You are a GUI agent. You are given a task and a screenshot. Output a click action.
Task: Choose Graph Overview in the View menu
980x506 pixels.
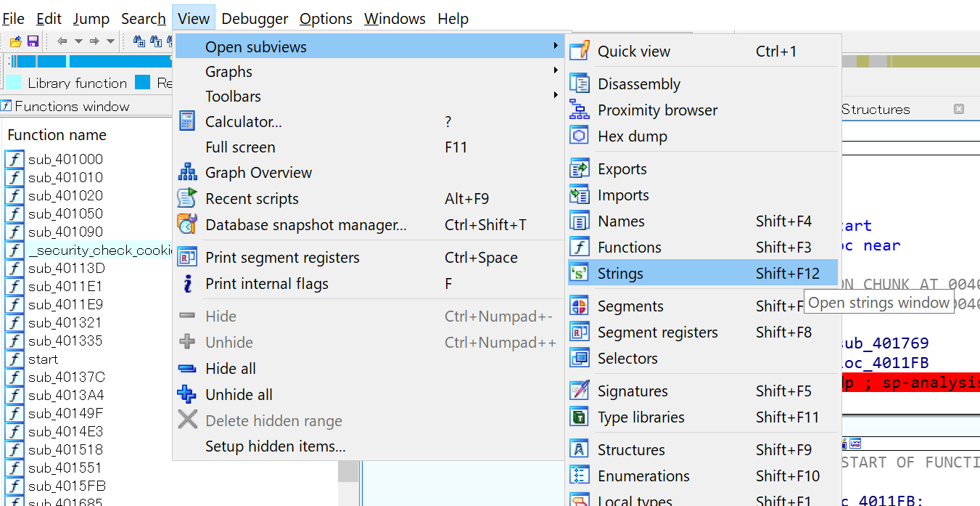pyautogui.click(x=258, y=173)
